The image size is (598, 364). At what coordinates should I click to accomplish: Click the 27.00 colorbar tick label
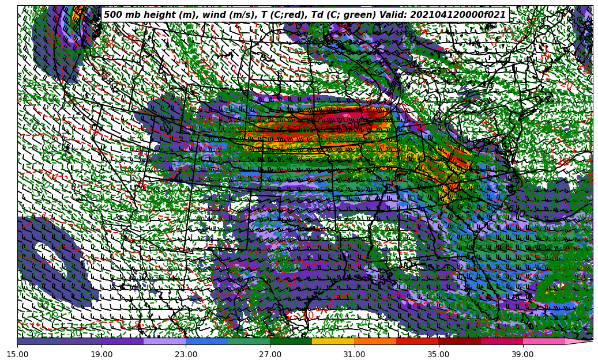(x=270, y=354)
